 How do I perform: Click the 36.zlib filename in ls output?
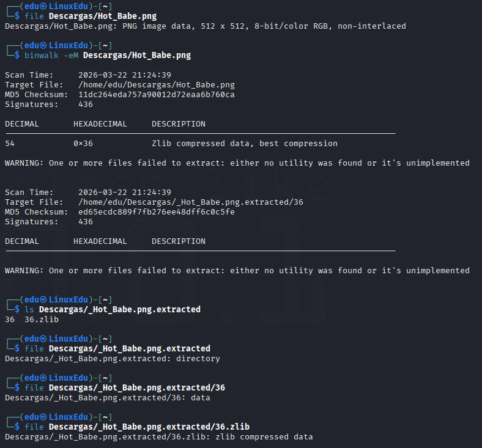click(42, 319)
